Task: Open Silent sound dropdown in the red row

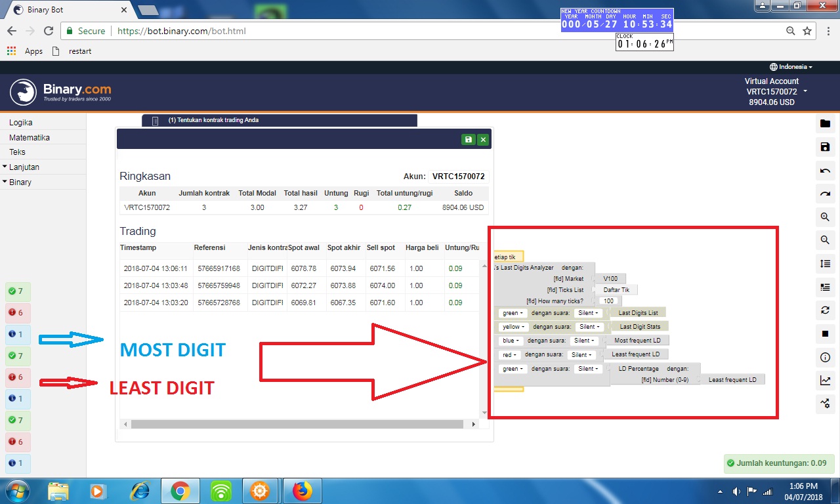Action: [x=581, y=355]
